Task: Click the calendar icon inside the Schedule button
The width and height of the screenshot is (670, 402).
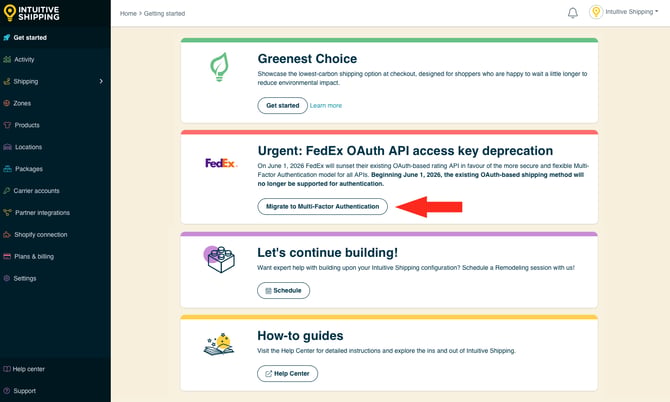Action: 268,290
